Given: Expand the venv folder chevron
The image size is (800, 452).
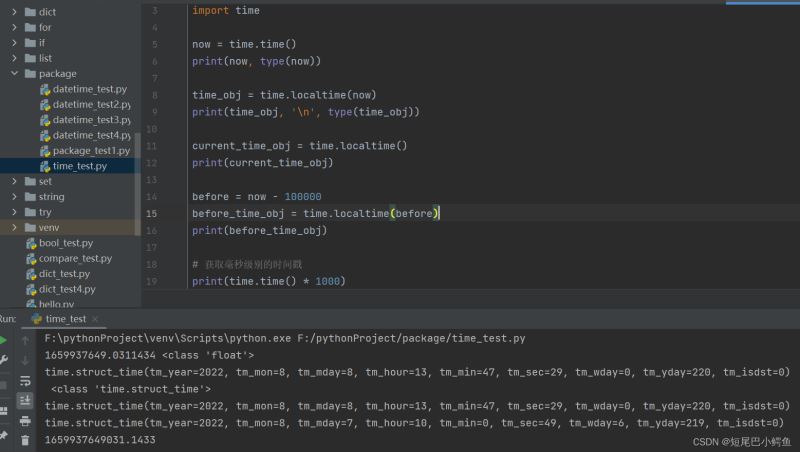Looking at the screenshot, I should (14, 228).
